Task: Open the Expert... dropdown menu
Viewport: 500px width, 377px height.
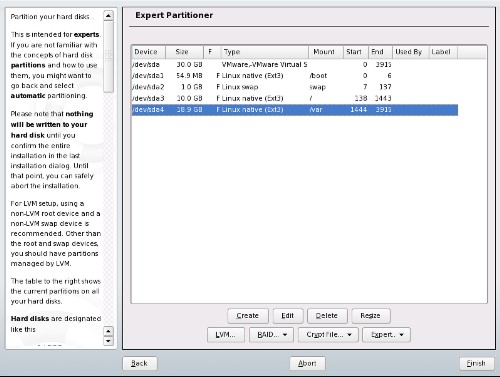Action: point(386,335)
